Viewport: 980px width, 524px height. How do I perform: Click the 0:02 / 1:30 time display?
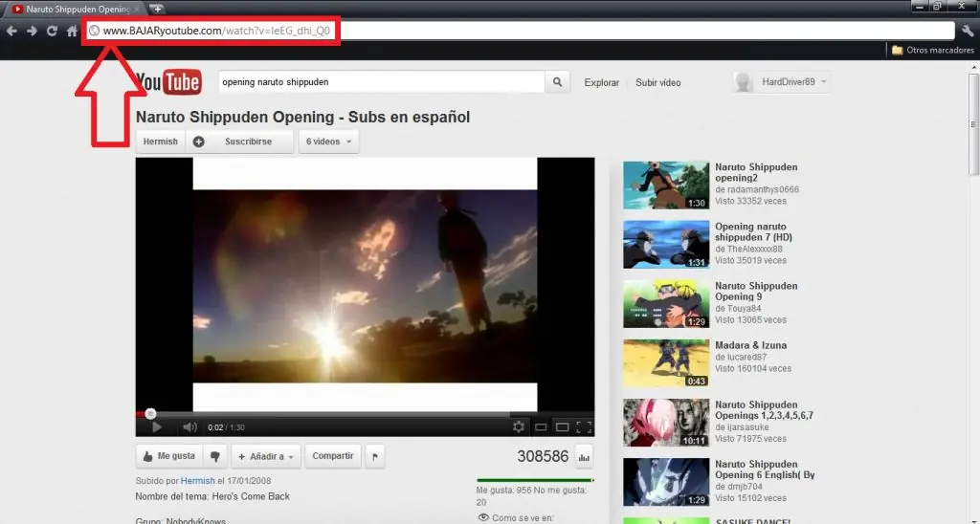pos(226,427)
